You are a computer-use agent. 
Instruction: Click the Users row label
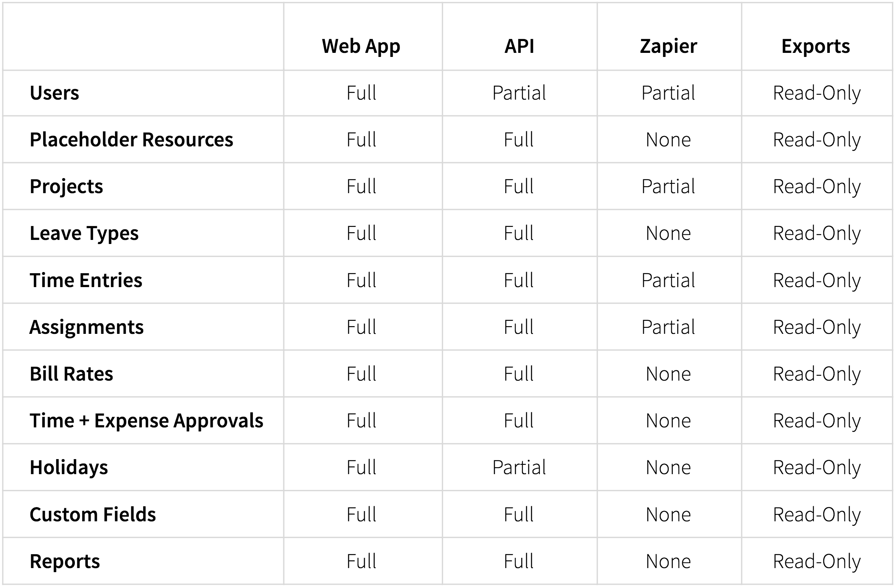click(x=54, y=93)
